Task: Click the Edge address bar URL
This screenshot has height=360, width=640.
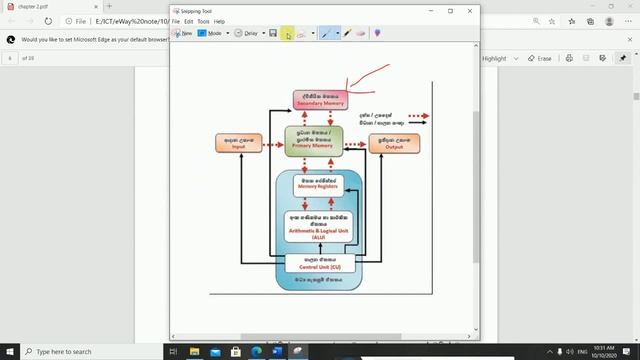Action: (x=131, y=21)
